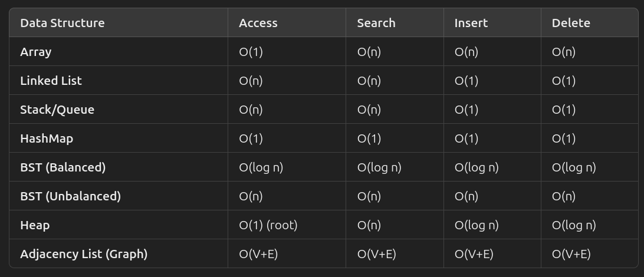This screenshot has height=277, width=644.
Task: Click the Data Structure column header
Action: pos(62,23)
